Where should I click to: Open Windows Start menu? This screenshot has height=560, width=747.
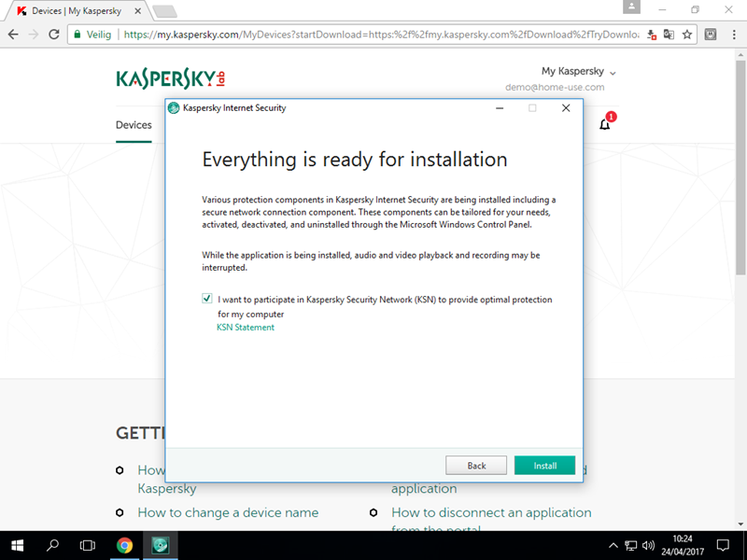[17, 544]
